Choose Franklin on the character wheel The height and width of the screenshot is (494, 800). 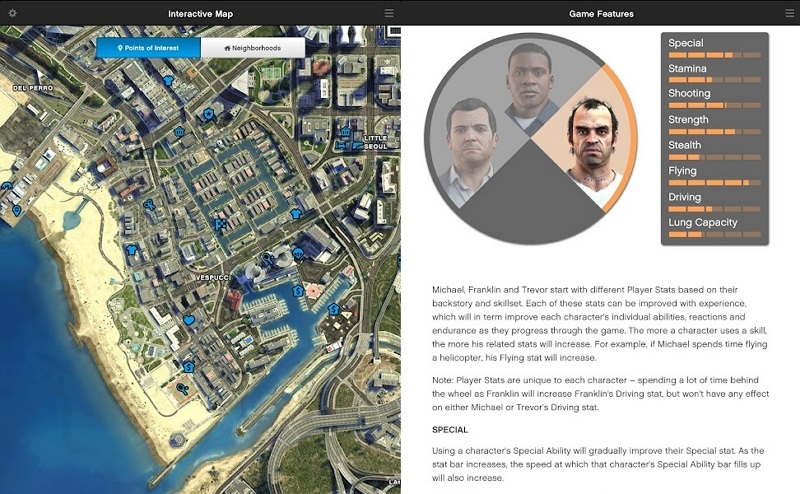pos(530,82)
